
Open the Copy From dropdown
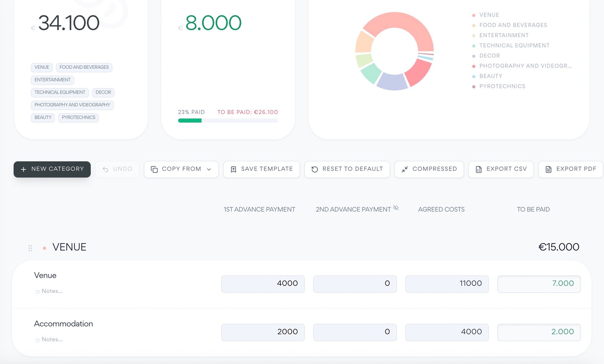point(181,169)
